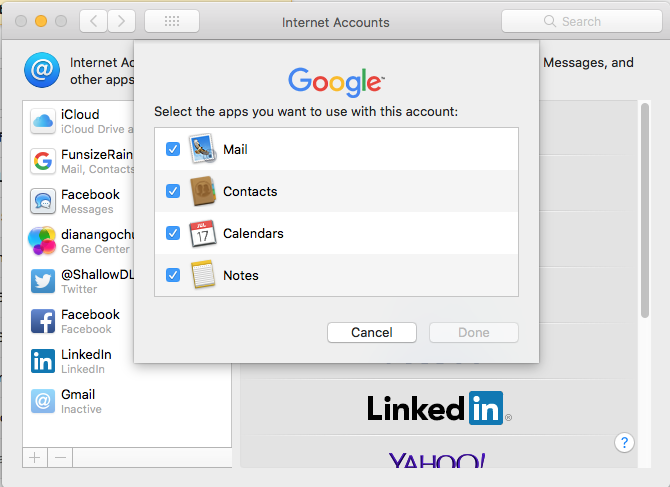Choose the Yahoo provider logo
This screenshot has height=487, width=670.
437,460
